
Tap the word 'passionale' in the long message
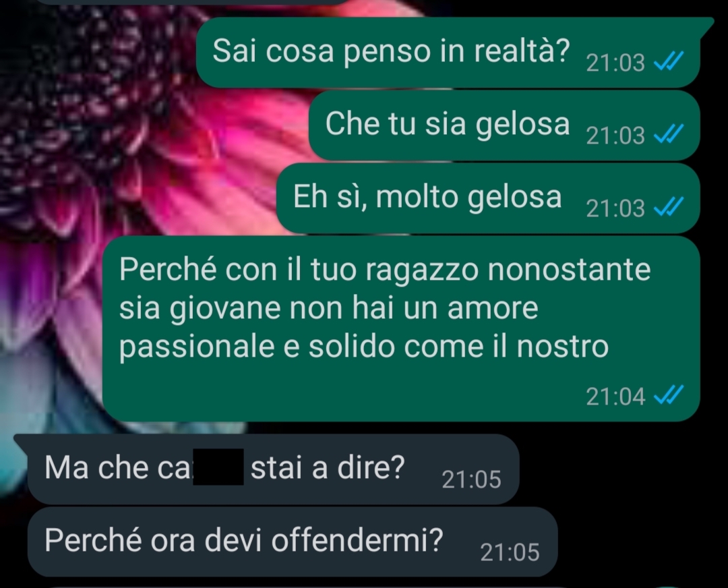click(197, 347)
